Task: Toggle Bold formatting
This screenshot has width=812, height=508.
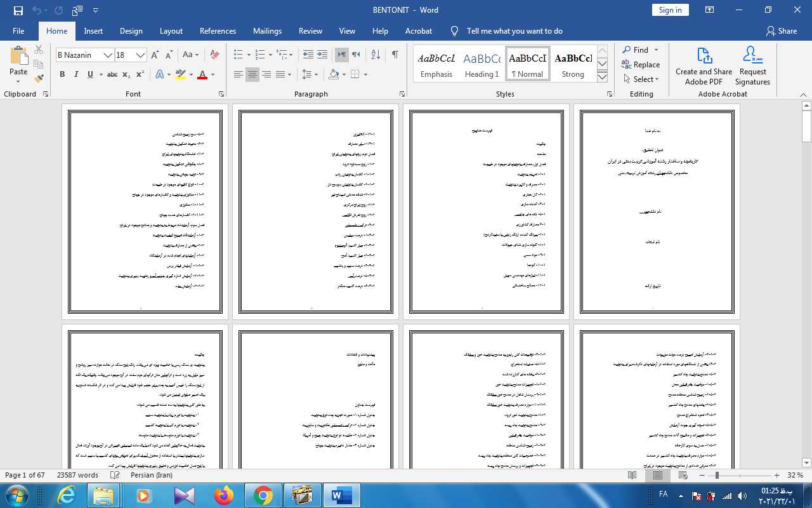Action: [62, 74]
